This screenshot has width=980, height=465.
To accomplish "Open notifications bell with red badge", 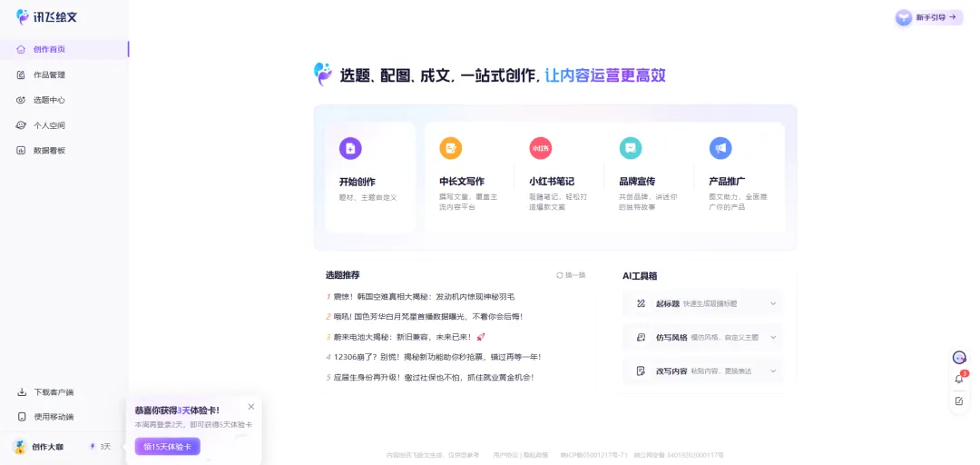I will (x=959, y=379).
